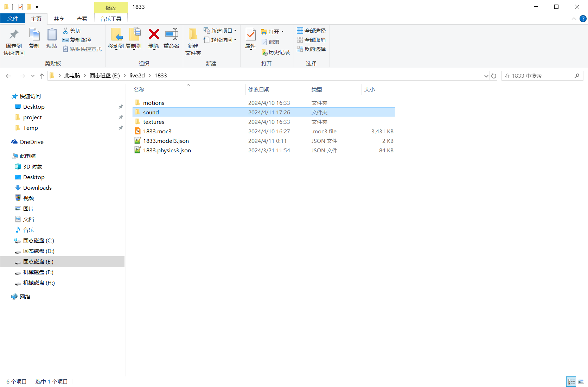Click the search 1833 box

point(542,76)
